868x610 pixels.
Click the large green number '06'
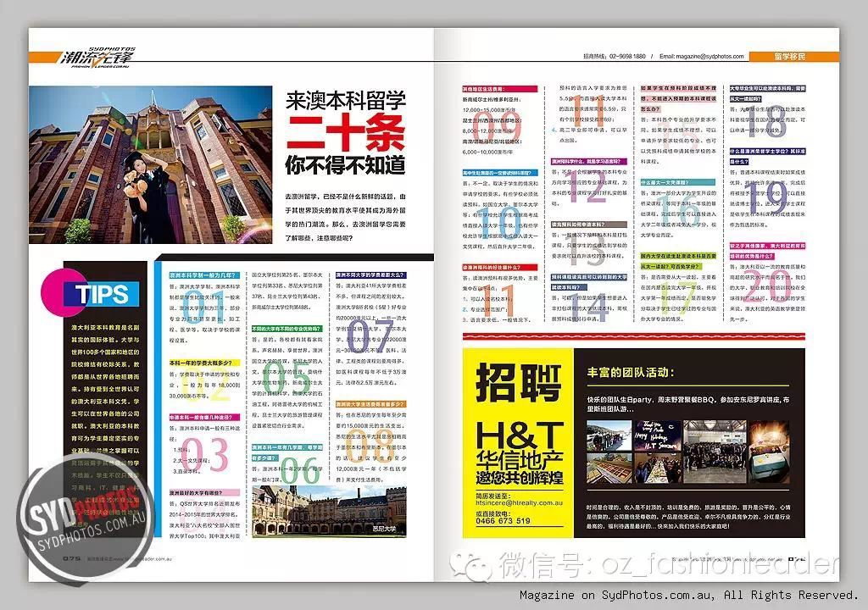301,469
